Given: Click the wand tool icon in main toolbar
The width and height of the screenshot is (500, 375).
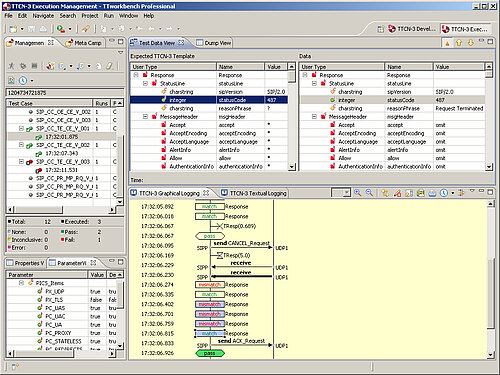Looking at the screenshot, I should tap(85, 29).
